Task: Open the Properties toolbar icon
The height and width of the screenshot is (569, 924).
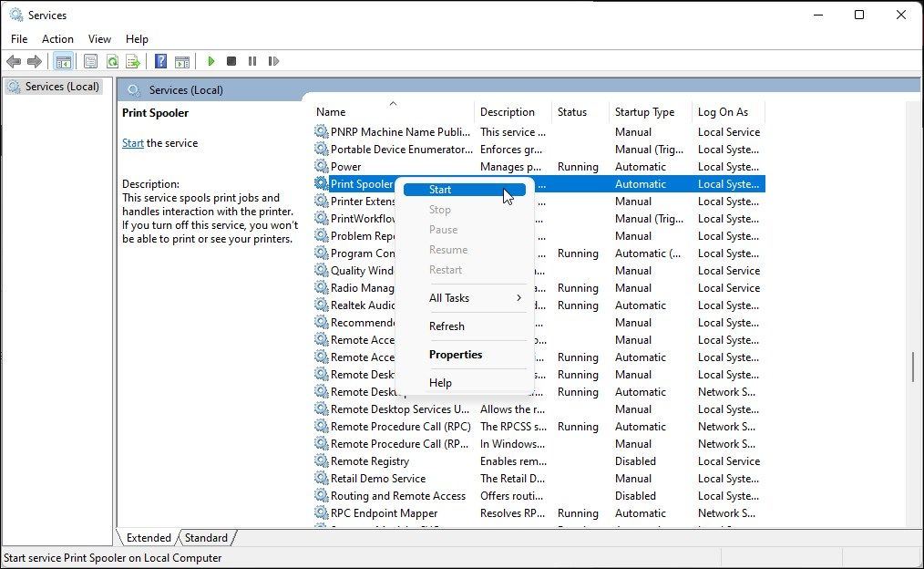Action: pos(90,61)
